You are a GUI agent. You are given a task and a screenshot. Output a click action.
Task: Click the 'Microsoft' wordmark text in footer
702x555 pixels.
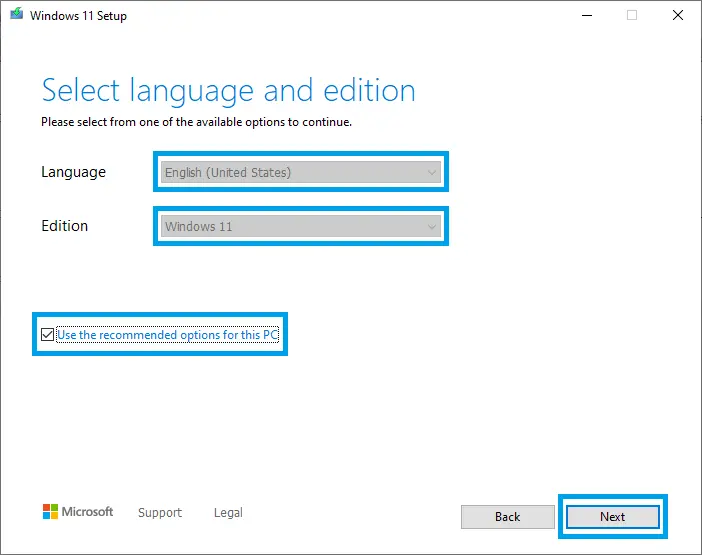pyautogui.click(x=88, y=512)
